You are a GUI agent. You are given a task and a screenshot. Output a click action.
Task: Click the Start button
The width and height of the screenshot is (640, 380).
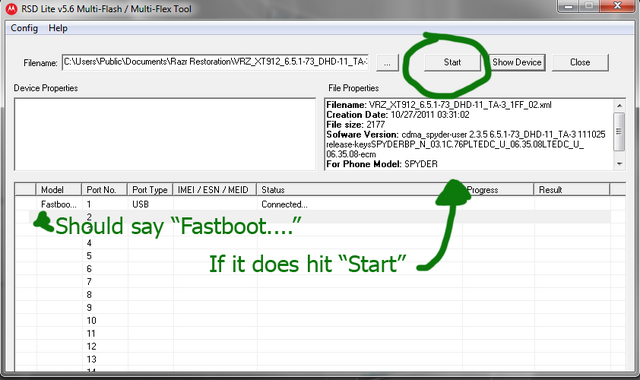coord(452,62)
